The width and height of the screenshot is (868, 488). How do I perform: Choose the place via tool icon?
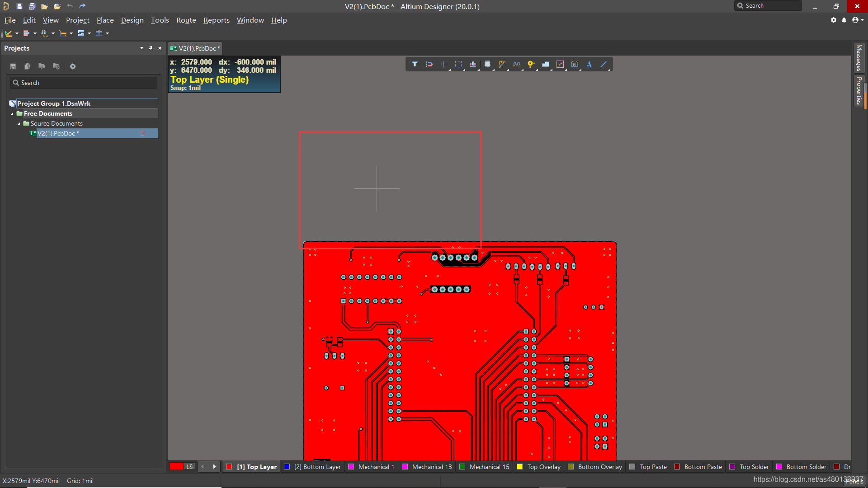[x=531, y=64]
